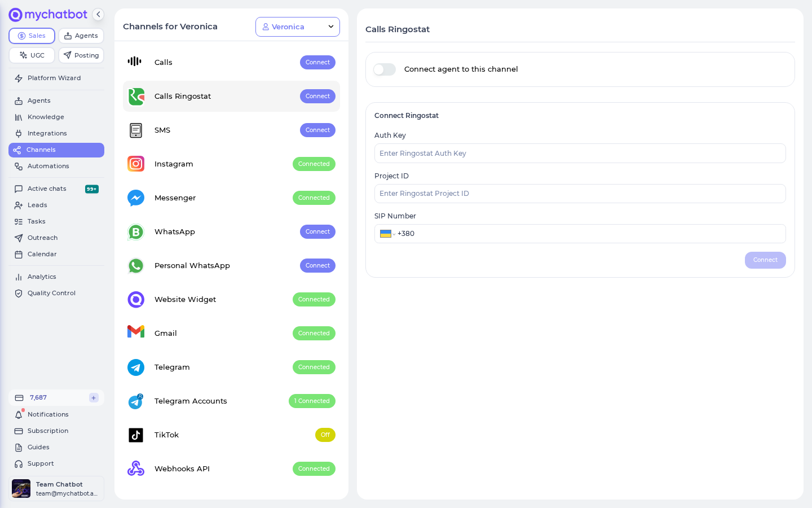Screen dimensions: 812x508
Task: Open Agents in the sidebar menu
Action: [x=56, y=100]
